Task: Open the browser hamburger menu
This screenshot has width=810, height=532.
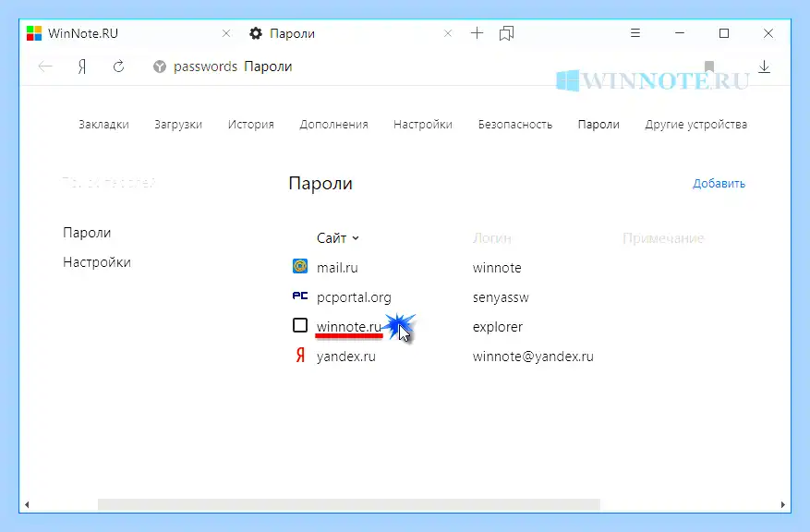Action: pyautogui.click(x=635, y=33)
